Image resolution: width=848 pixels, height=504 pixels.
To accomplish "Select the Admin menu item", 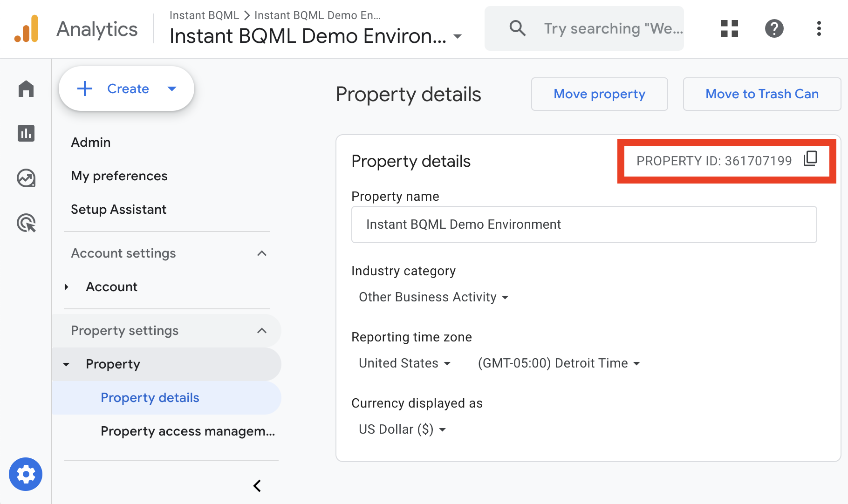I will pyautogui.click(x=91, y=142).
